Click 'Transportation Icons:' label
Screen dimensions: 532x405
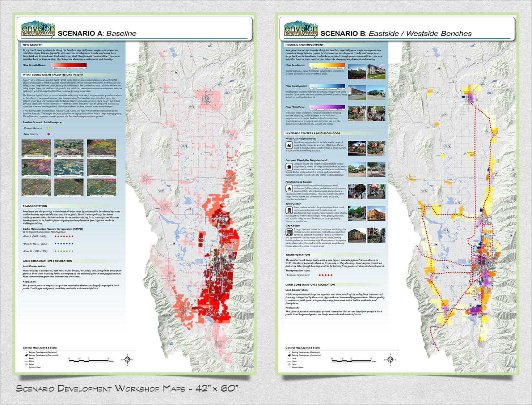(298, 270)
